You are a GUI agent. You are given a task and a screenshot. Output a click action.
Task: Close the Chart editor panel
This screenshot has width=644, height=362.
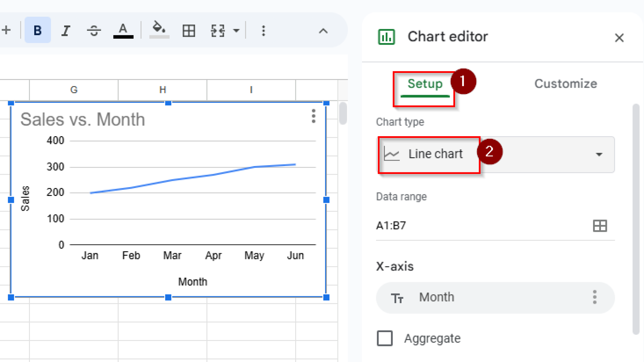[619, 38]
